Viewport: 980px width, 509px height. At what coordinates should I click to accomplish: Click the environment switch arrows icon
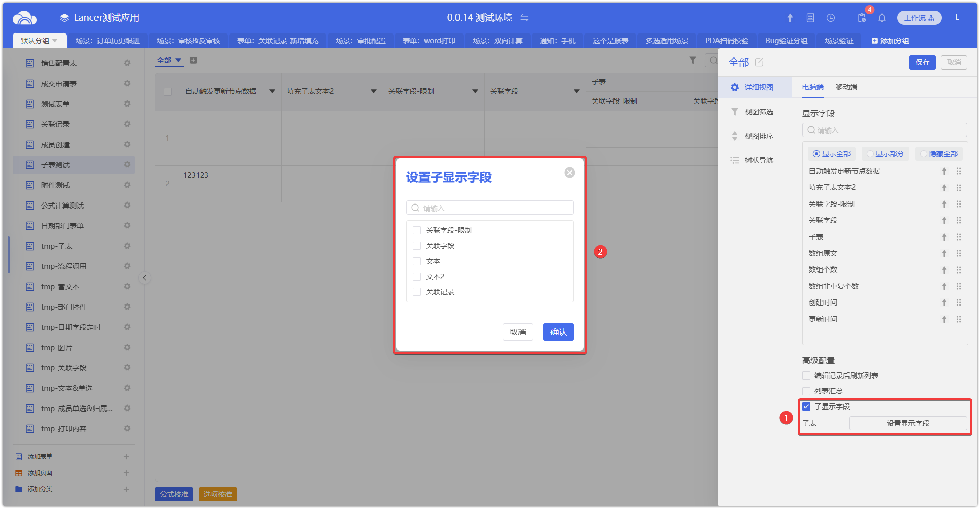(x=525, y=18)
